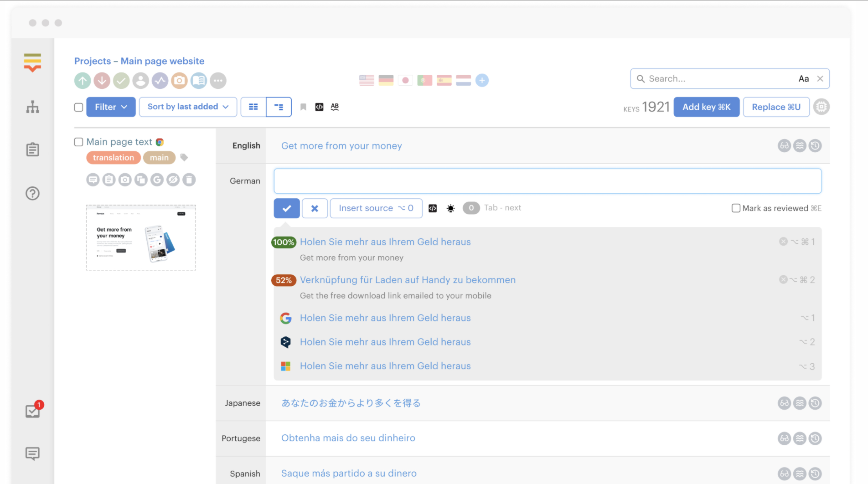Select the Spanish flag
This screenshot has width=868, height=484.
[444, 81]
